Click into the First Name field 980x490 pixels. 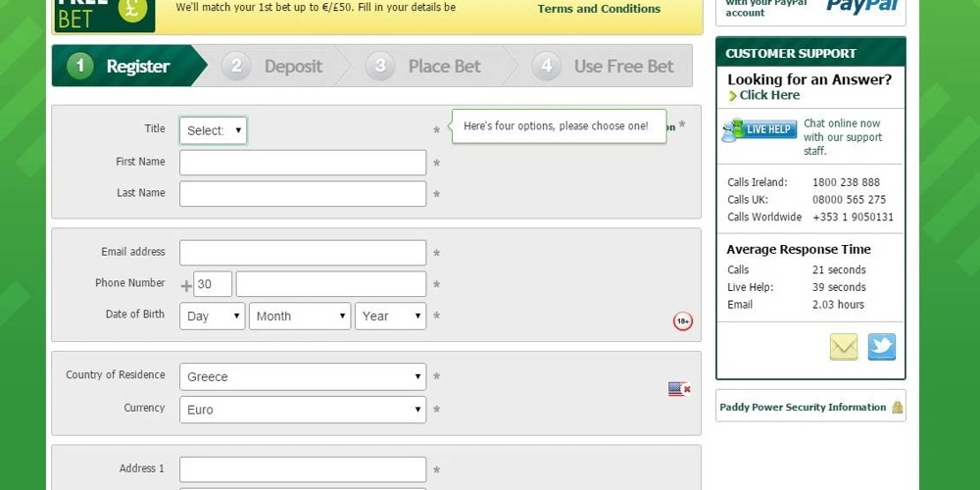(303, 163)
